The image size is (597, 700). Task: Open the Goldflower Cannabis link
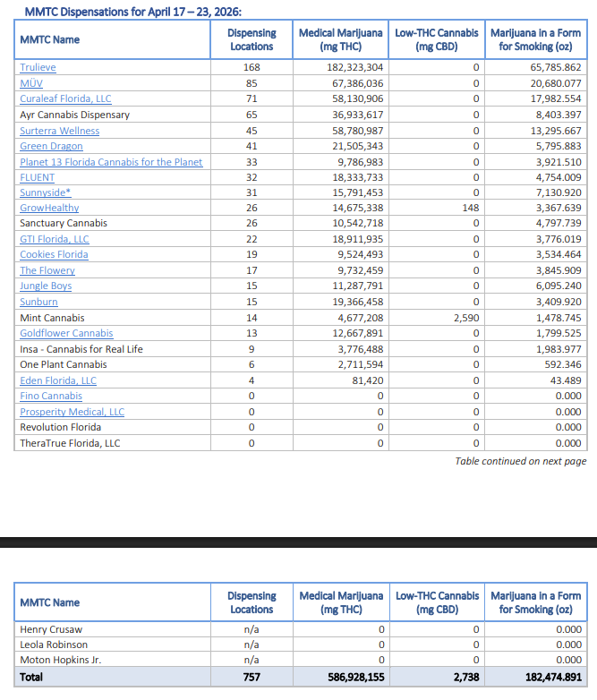(66, 333)
